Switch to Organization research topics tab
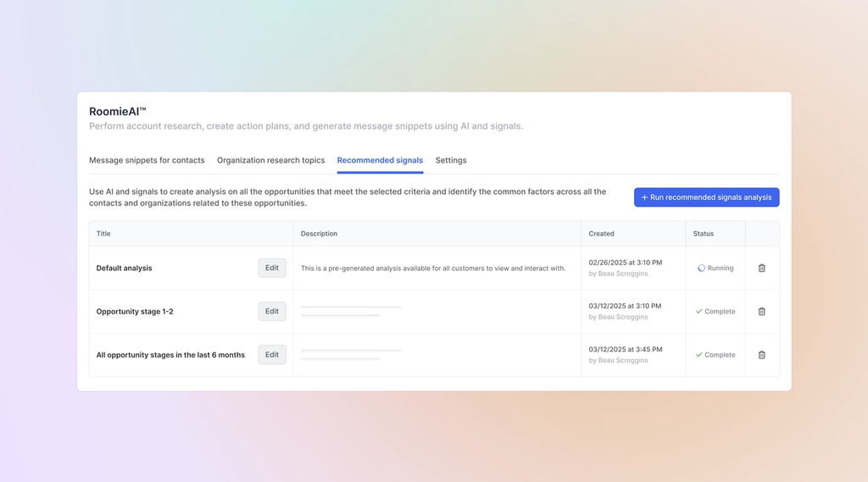Viewport: 868px width, 482px height. tap(270, 160)
